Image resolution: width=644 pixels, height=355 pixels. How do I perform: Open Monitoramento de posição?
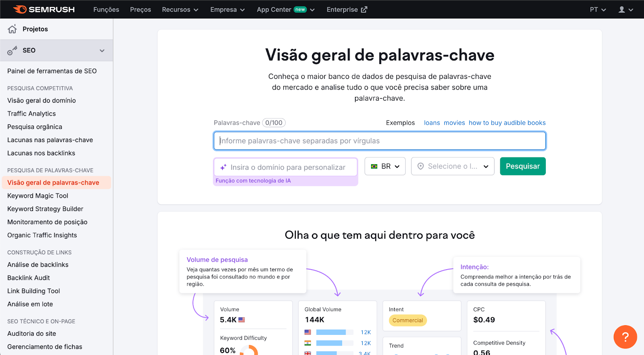click(x=47, y=222)
